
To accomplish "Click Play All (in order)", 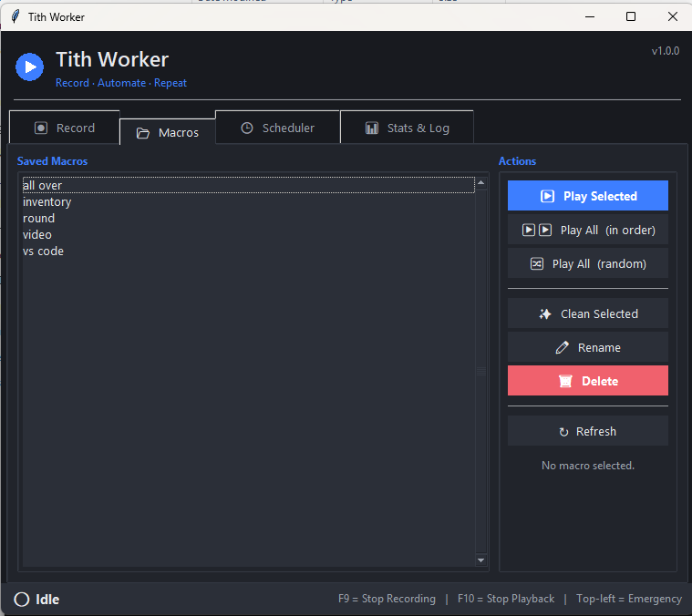I will coord(588,230).
